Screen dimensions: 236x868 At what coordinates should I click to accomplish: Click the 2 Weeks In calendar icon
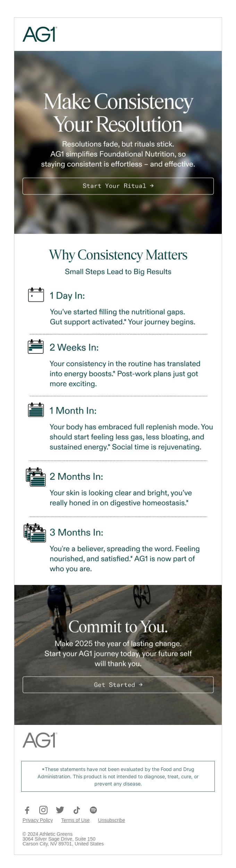point(36,346)
